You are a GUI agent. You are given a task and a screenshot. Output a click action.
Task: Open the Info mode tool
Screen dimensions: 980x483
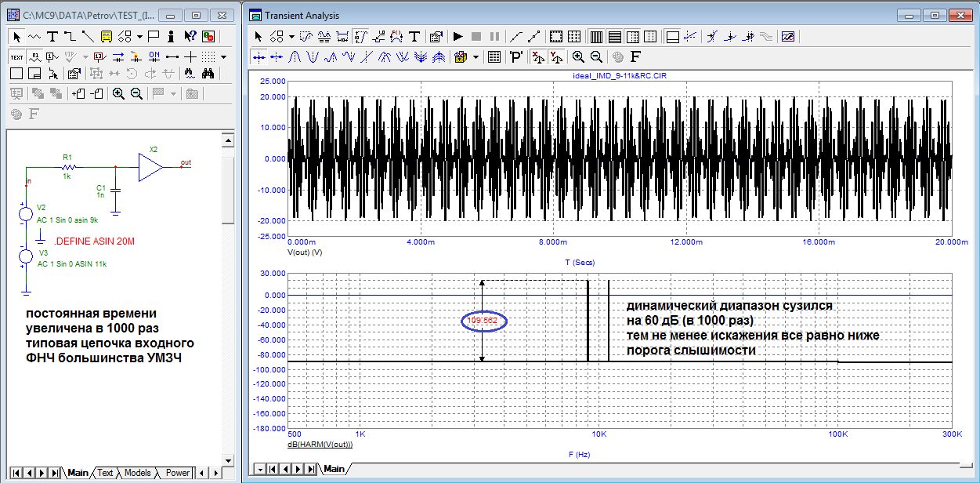(171, 36)
